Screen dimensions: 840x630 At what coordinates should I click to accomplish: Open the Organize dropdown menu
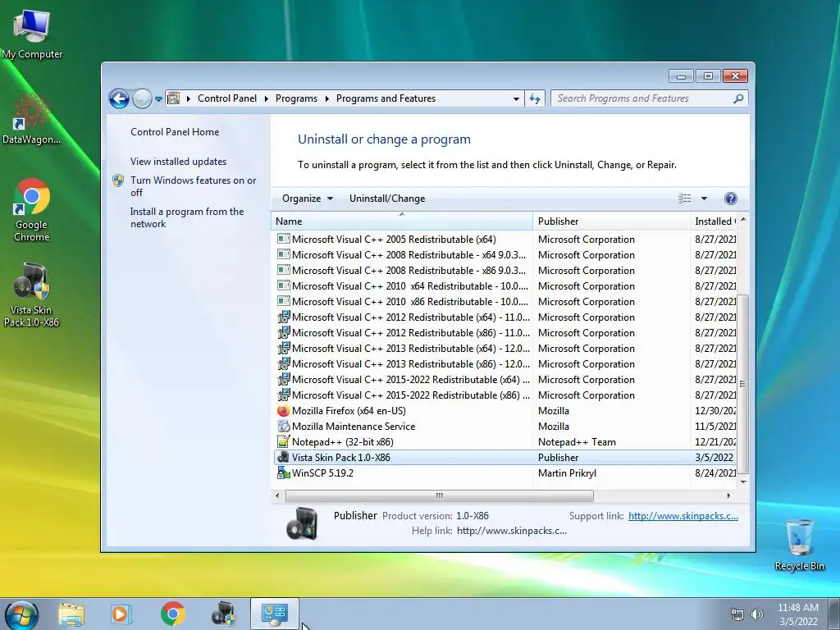click(x=308, y=199)
